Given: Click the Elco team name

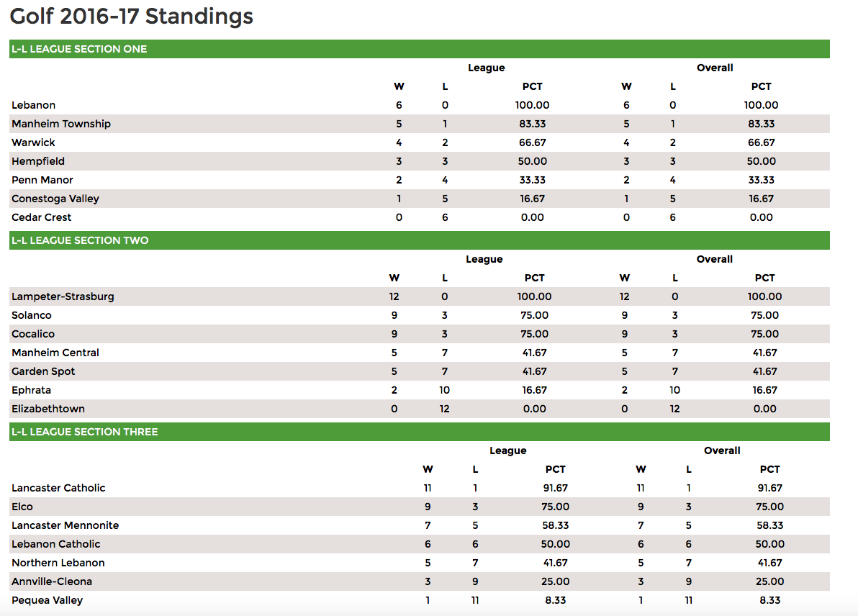Looking at the screenshot, I should (x=22, y=507).
